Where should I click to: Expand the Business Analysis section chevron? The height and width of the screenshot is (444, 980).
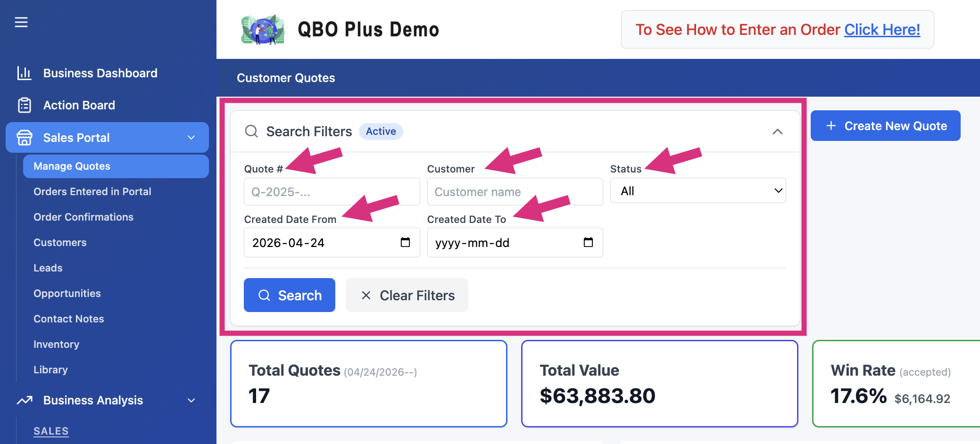191,400
